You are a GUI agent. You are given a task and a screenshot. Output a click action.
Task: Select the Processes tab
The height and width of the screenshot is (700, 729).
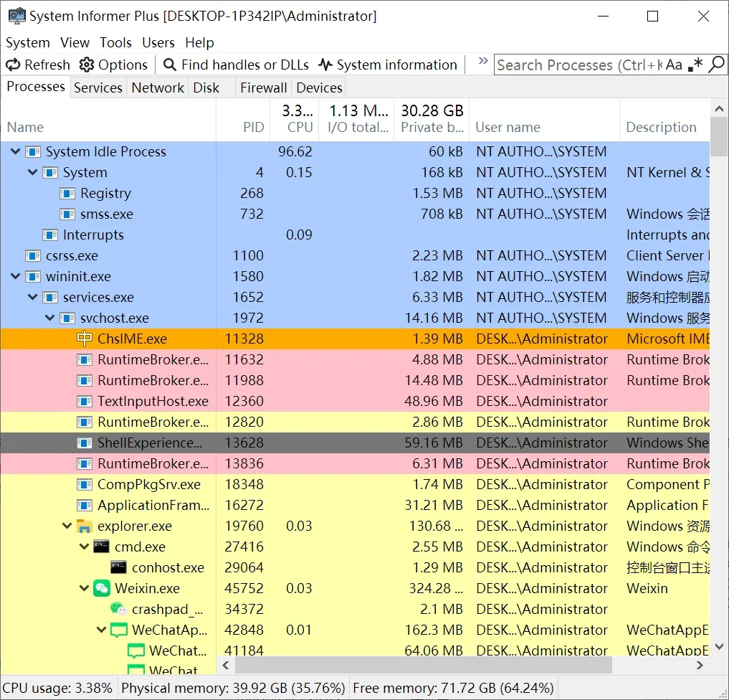pyautogui.click(x=36, y=87)
